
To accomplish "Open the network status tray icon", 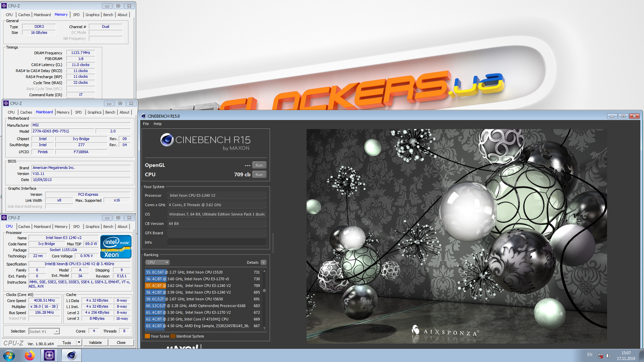I will [x=600, y=356].
